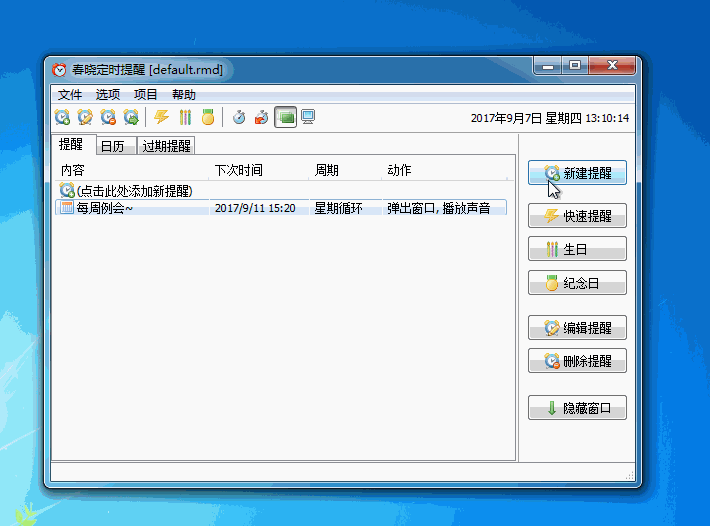Screen dimensions: 710x526
Task: Click the clock icon beside 点击此处添加新提醒
Action: 67,190
